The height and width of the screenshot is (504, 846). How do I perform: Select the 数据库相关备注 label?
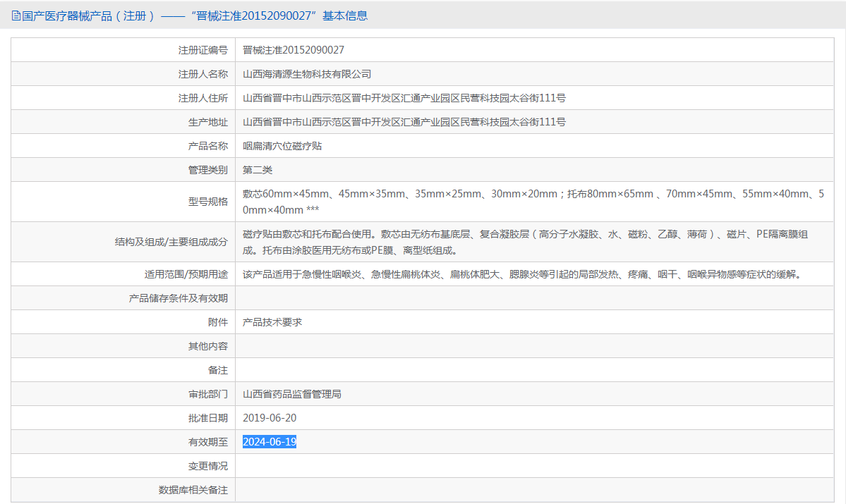(193, 491)
